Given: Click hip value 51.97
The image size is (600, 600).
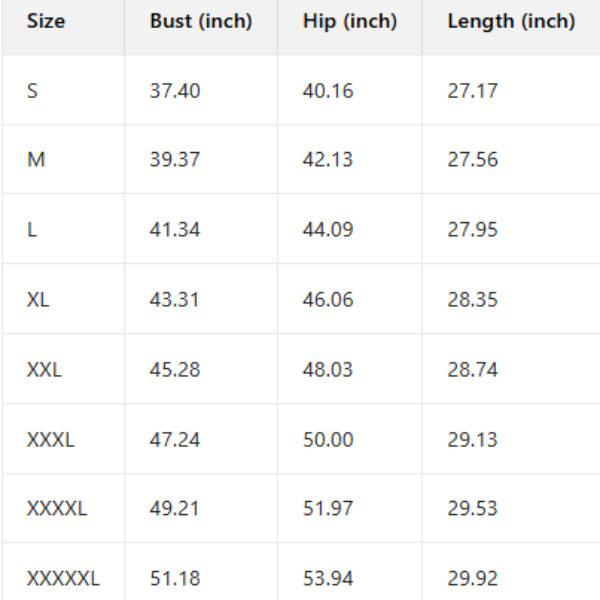Looking at the screenshot, I should coord(328,508).
